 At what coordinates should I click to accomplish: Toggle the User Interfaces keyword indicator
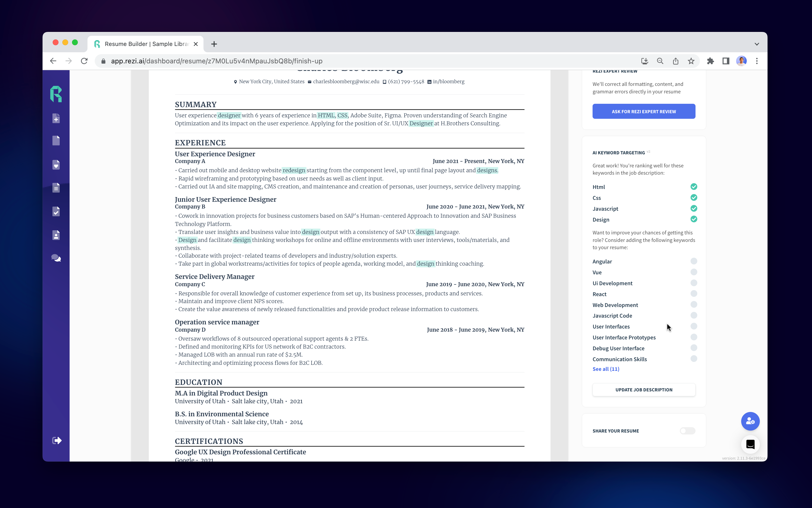(x=694, y=326)
